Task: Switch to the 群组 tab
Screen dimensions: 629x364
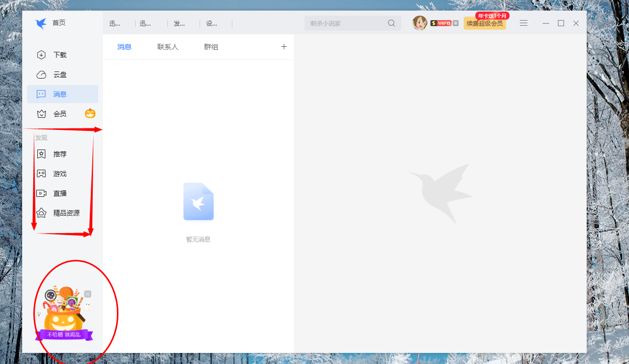Action: 211,47
